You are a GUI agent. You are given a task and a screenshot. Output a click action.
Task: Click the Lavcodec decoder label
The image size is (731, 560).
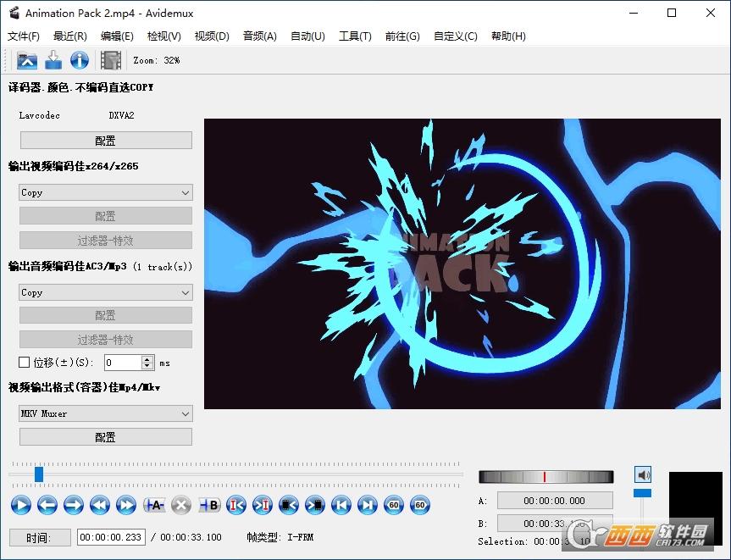40,115
